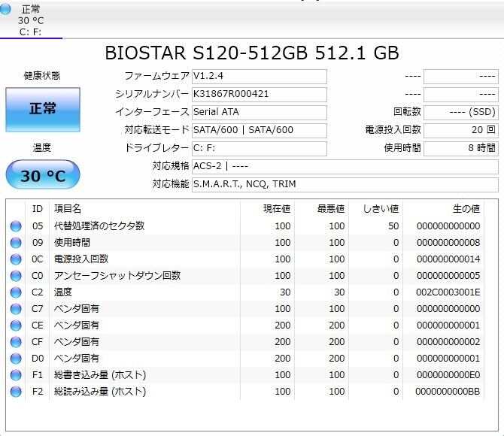The height and width of the screenshot is (436, 504).
Task: Select the 総書き込み量 (ホスト) row
Action: coord(245,375)
